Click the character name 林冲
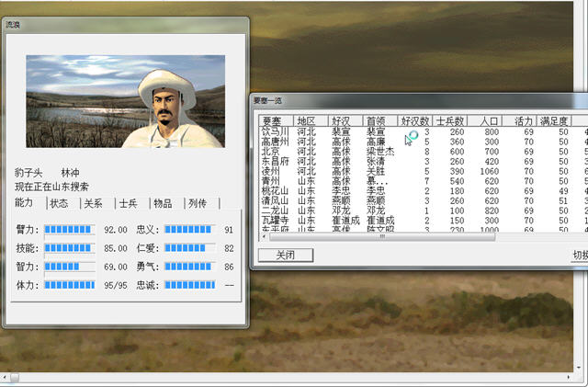Image resolution: width=588 pixels, height=387 pixels. (70, 173)
